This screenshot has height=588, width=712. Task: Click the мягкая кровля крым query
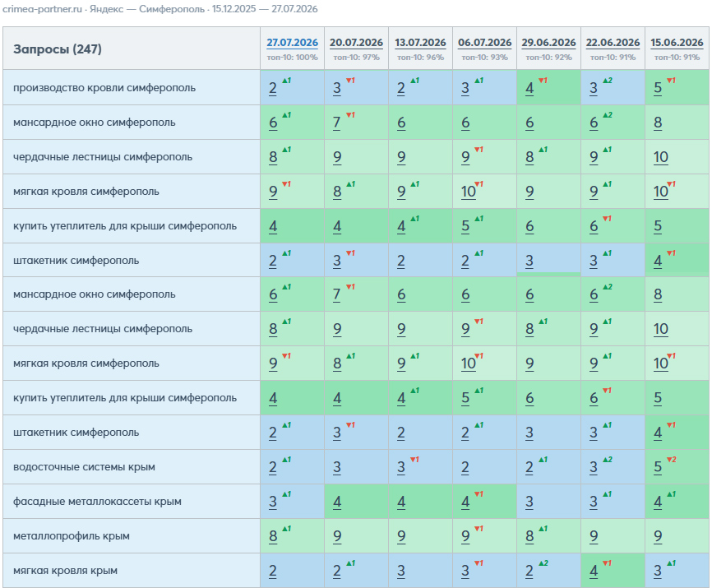click(66, 570)
